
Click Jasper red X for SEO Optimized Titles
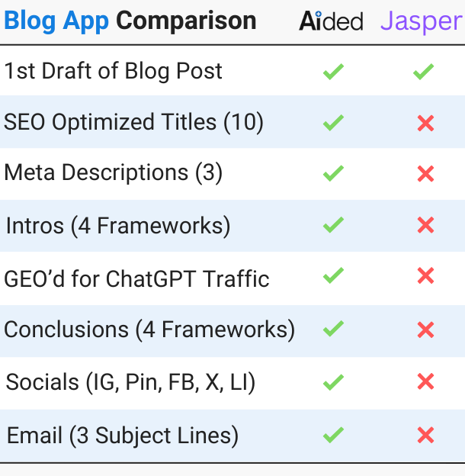tap(425, 124)
